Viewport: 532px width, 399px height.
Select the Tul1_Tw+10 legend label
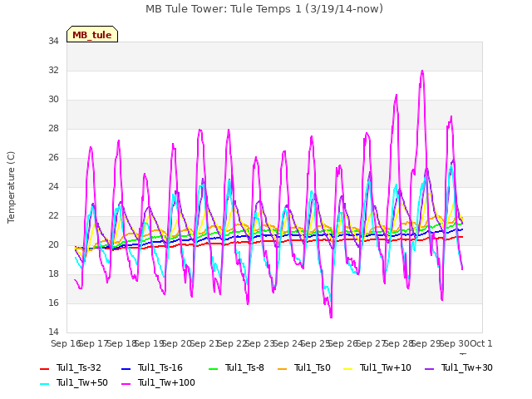pyautogui.click(x=386, y=367)
